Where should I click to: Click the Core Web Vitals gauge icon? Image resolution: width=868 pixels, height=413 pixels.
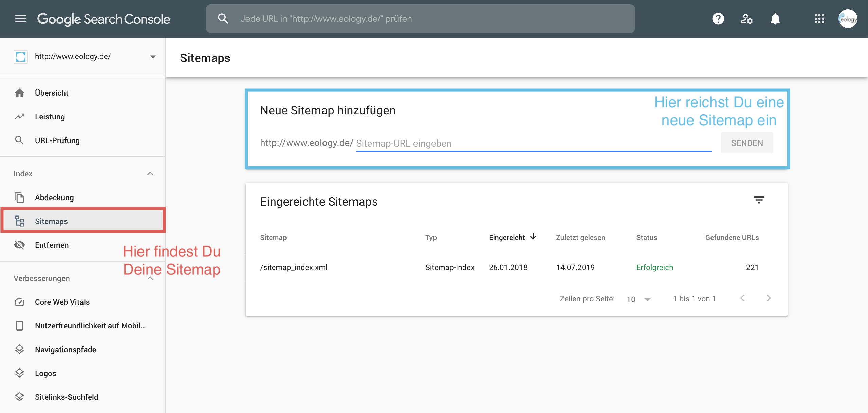(20, 302)
